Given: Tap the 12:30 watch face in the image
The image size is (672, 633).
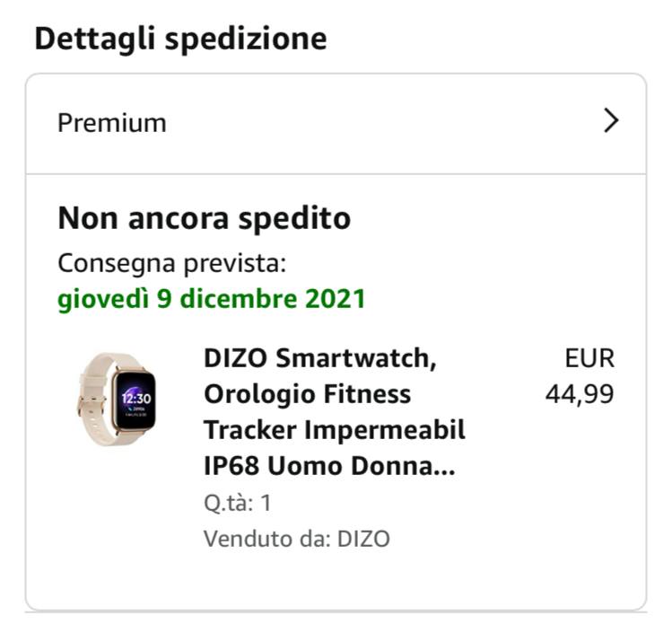Looking at the screenshot, I should pyautogui.click(x=135, y=399).
